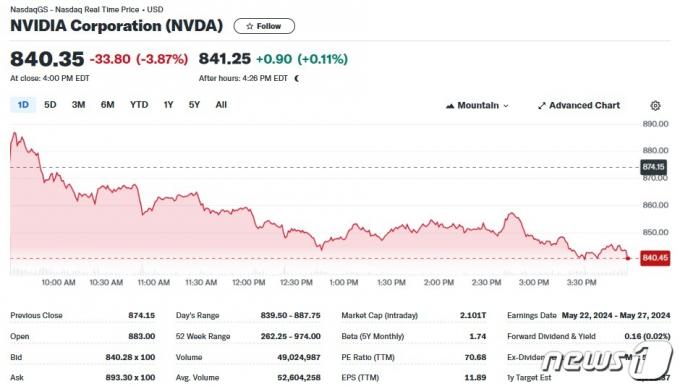The width and height of the screenshot is (680, 389).
Task: Open chart settings gear icon
Action: point(655,105)
